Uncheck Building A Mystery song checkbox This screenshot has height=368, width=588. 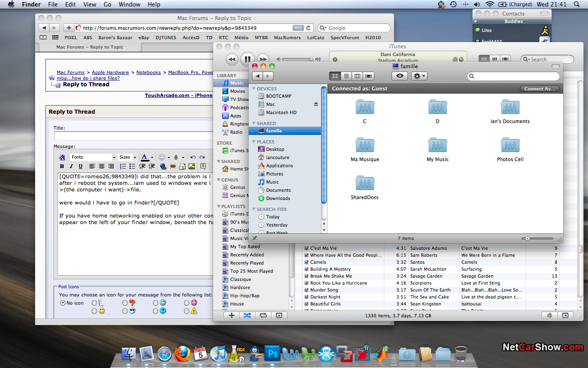click(306, 269)
